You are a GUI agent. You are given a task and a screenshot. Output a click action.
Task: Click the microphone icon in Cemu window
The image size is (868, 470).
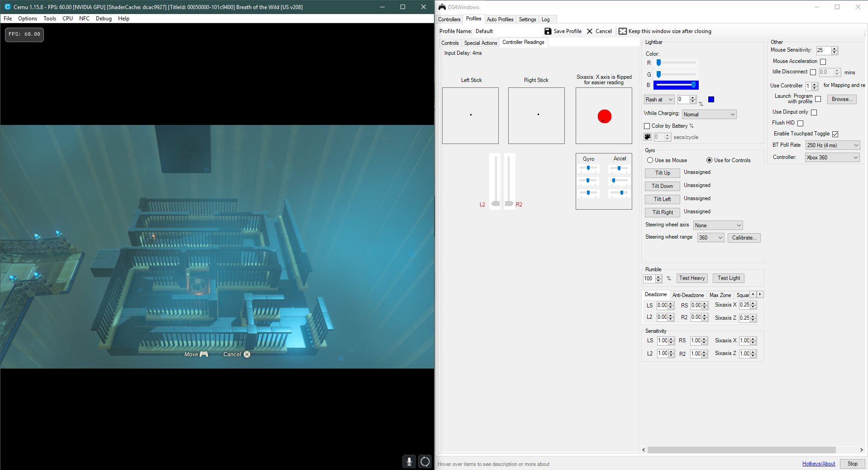tap(409, 461)
